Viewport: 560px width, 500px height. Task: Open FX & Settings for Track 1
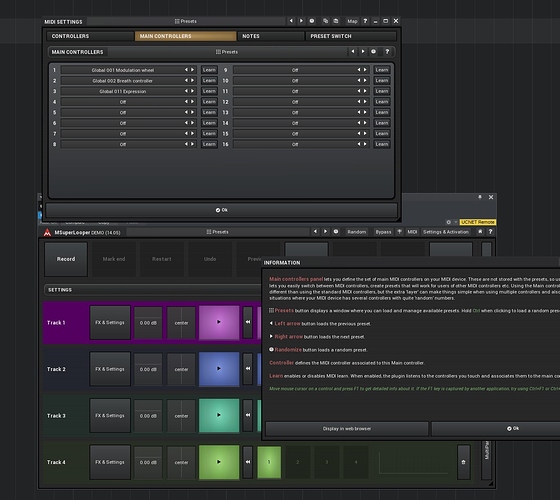click(x=110, y=322)
